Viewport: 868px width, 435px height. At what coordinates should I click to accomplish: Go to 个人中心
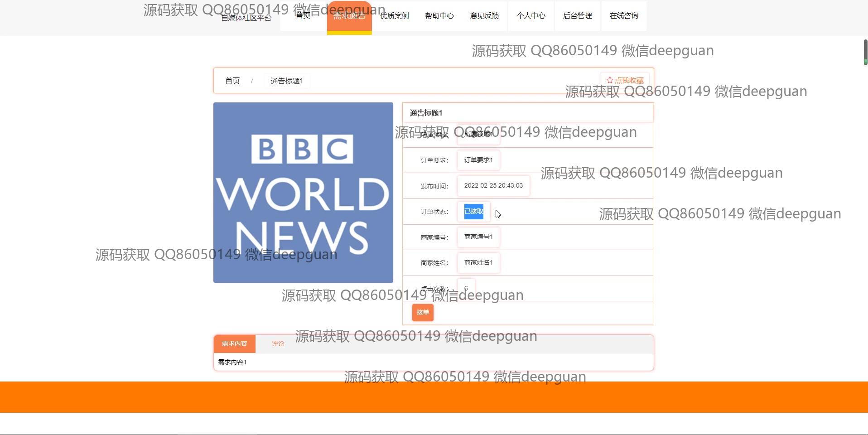point(531,16)
